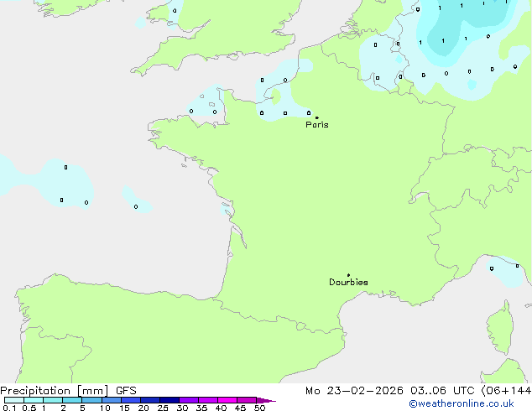
Task: Pick the 0.5–1 mm legend swatch
Action: click(34, 400)
